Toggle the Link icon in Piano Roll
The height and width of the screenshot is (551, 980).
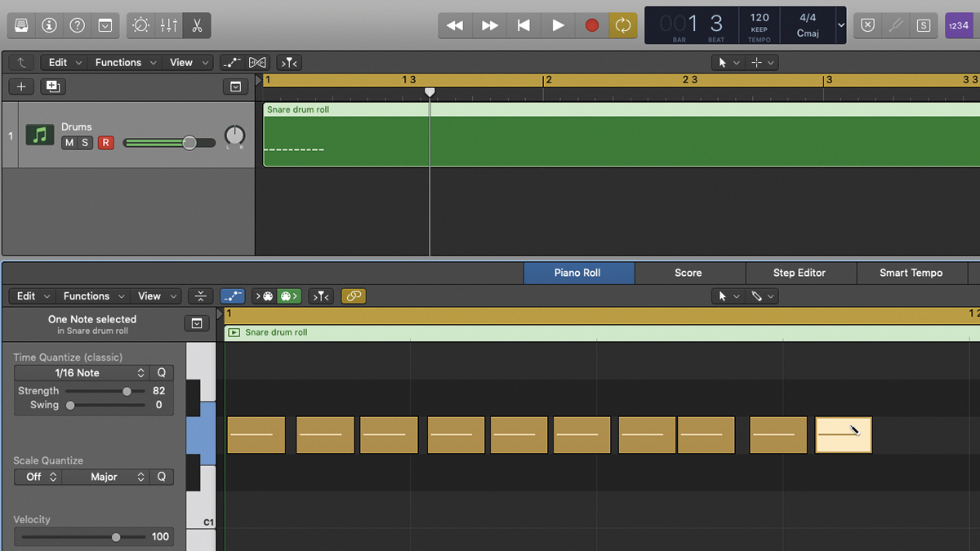[353, 296]
